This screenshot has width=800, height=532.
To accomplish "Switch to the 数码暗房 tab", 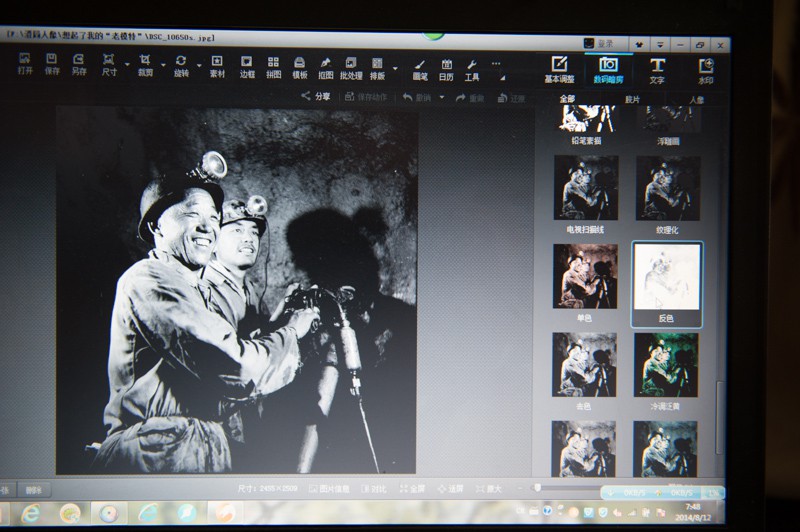I will [x=608, y=70].
